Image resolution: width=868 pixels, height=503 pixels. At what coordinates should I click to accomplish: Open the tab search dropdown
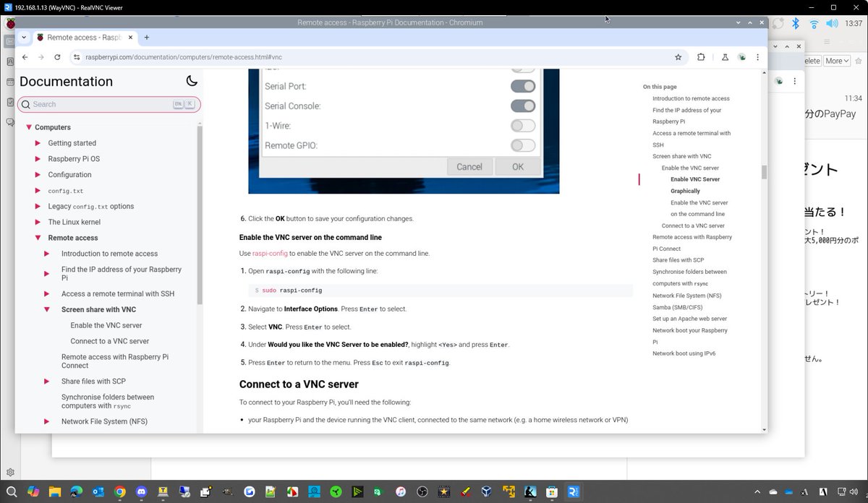[24, 37]
